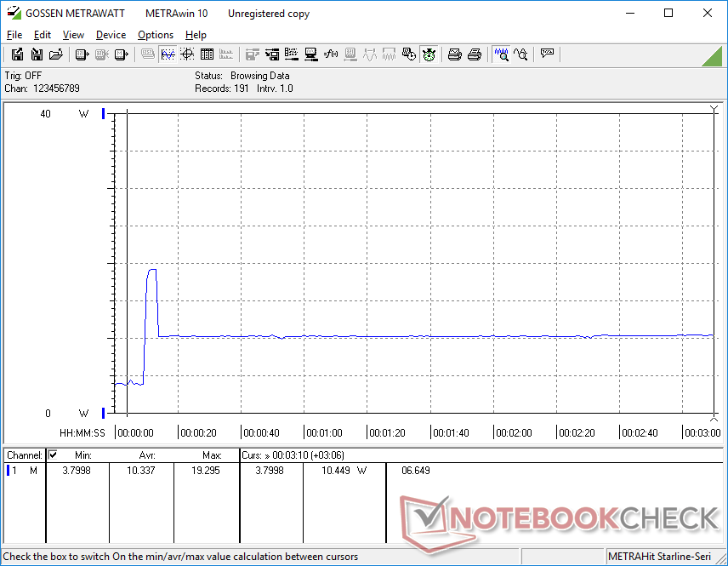
Task: Toggle the min/avr/max cursor calculation checkbox
Action: [53, 455]
